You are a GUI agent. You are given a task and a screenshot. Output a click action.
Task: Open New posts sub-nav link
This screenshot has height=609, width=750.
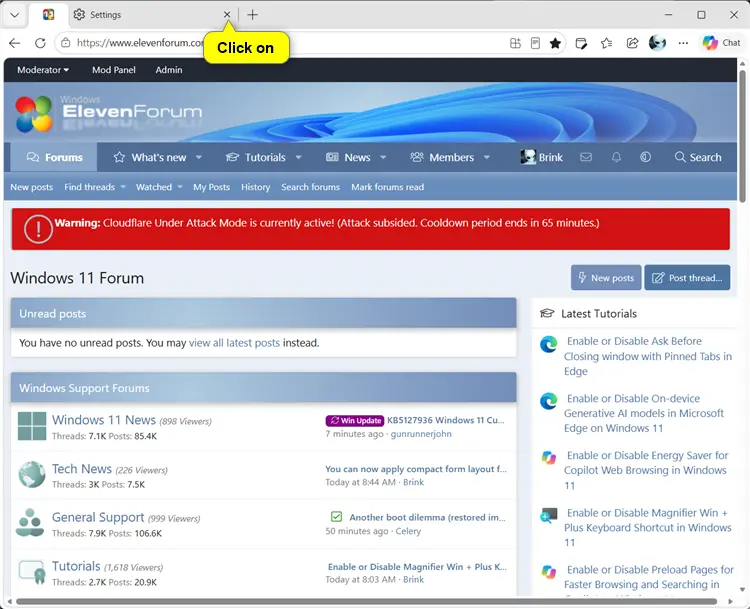click(32, 187)
